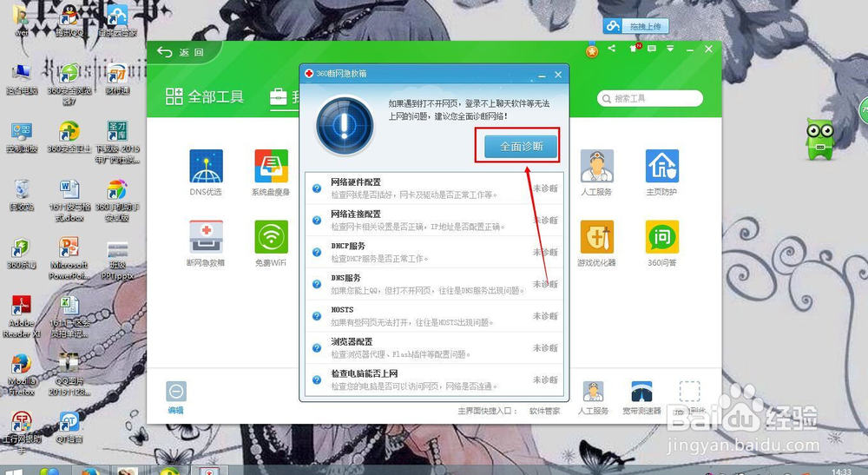
Task: Open the skin shirt icon with N badge
Action: 635,49
